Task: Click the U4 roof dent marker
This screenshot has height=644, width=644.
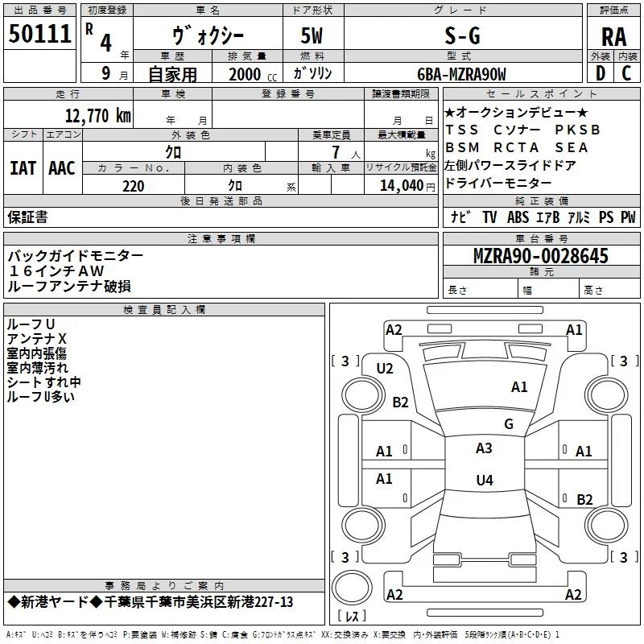Action: click(x=485, y=480)
